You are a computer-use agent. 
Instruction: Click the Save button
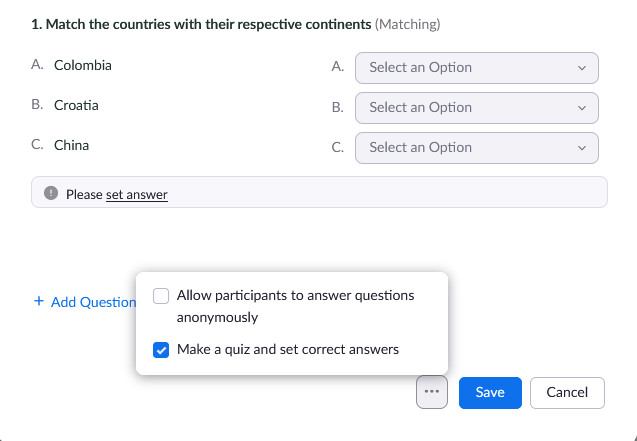pos(490,393)
